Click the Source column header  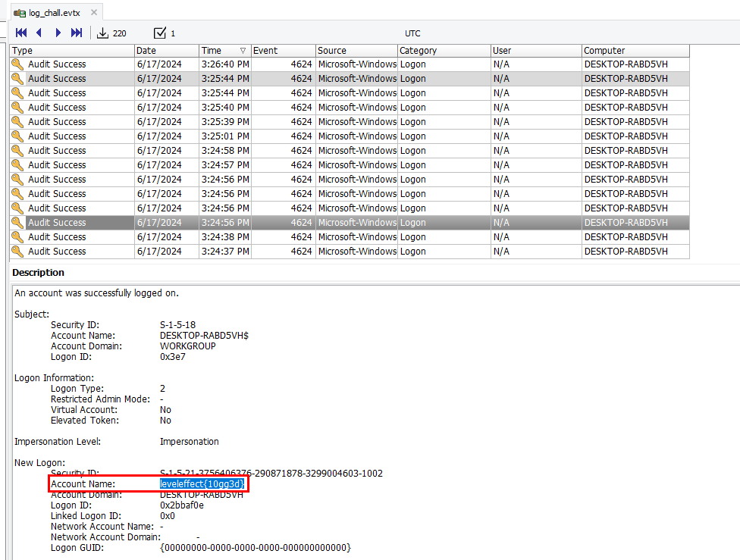pyautogui.click(x=356, y=51)
